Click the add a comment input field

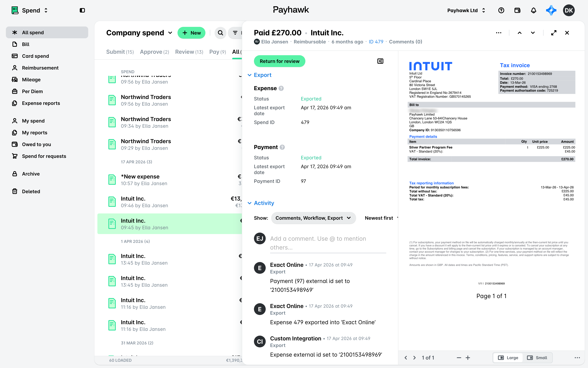328,243
